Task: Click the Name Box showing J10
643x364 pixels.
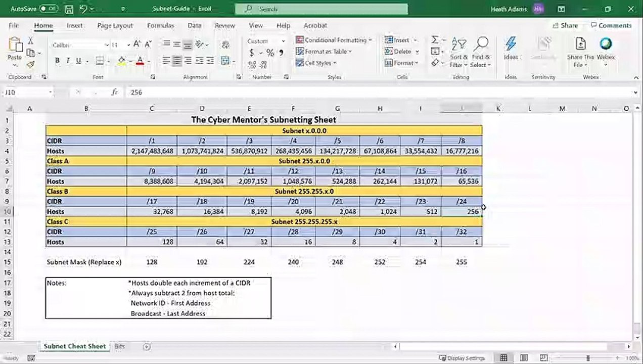Action: coord(28,92)
